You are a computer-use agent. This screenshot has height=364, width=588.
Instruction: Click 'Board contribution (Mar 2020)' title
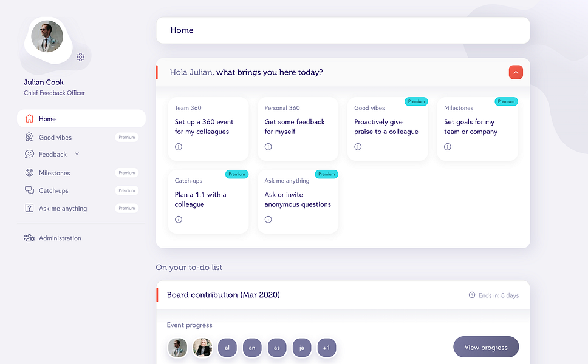point(224,295)
